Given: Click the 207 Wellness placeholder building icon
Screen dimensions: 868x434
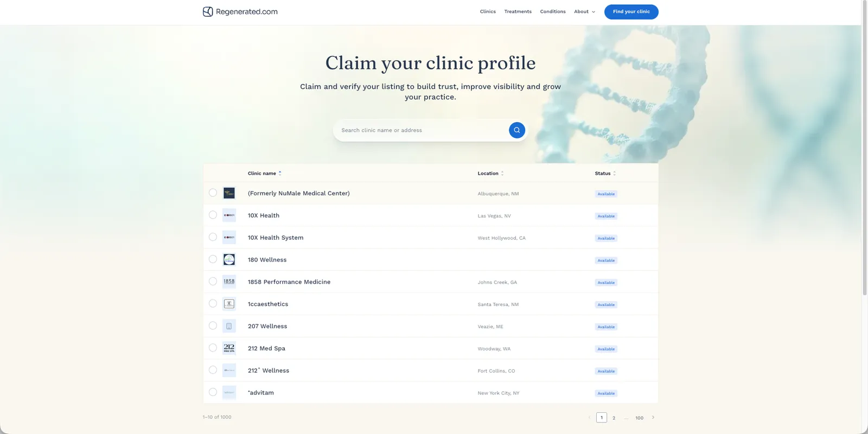Looking at the screenshot, I should (x=229, y=326).
